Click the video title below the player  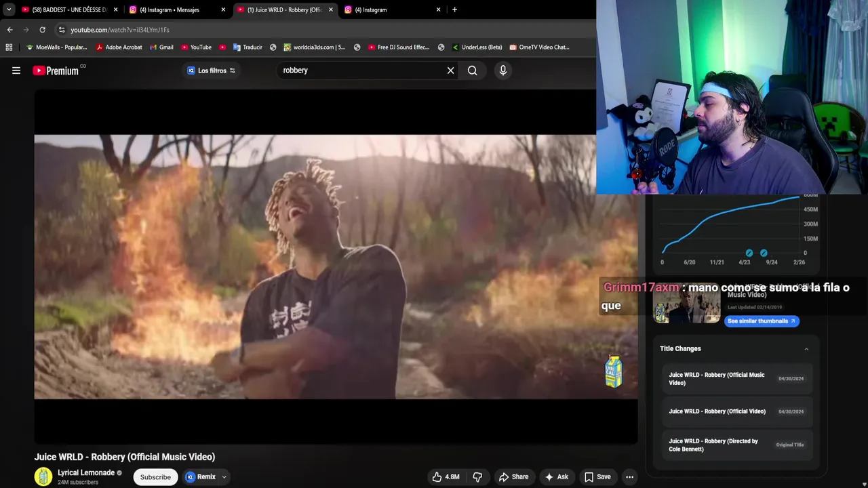click(125, 457)
